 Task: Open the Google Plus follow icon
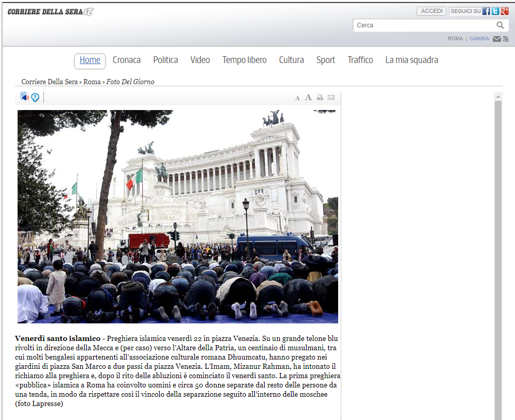point(504,11)
